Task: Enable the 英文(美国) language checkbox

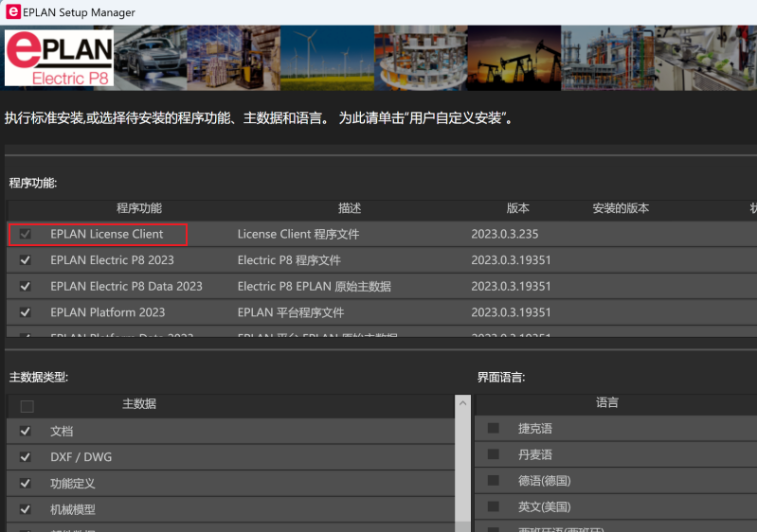Action: (493, 507)
